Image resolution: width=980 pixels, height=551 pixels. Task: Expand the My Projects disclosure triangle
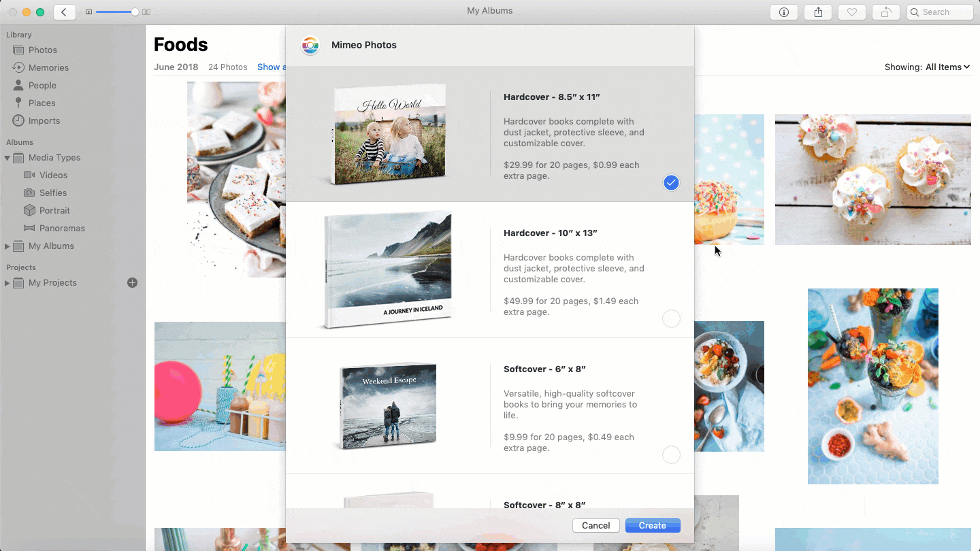pyautogui.click(x=7, y=282)
